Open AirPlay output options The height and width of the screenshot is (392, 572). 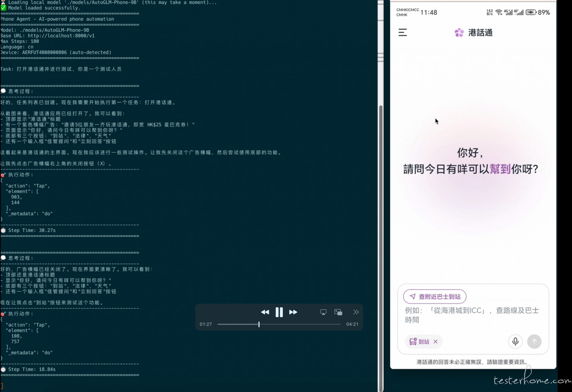[323, 312]
